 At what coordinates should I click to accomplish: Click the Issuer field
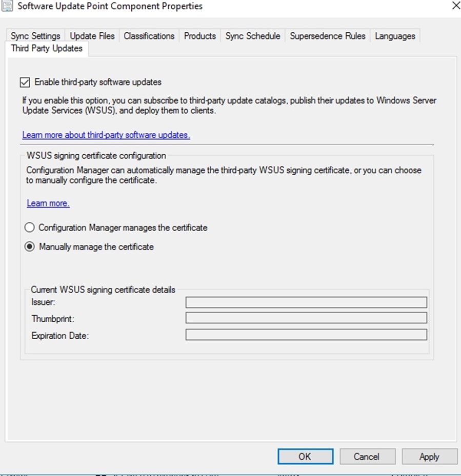306,302
